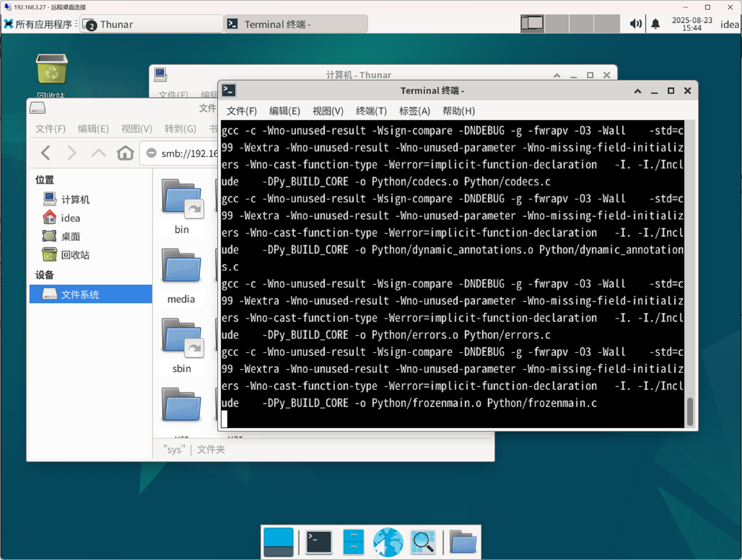Click the volume speaker icon in the top panel
Screen dimensions: 742x560
636,23
